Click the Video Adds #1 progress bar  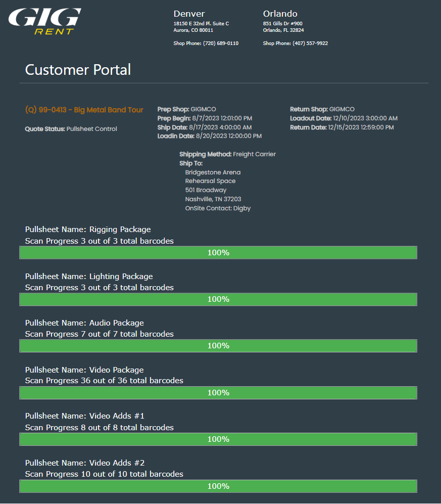pos(218,439)
